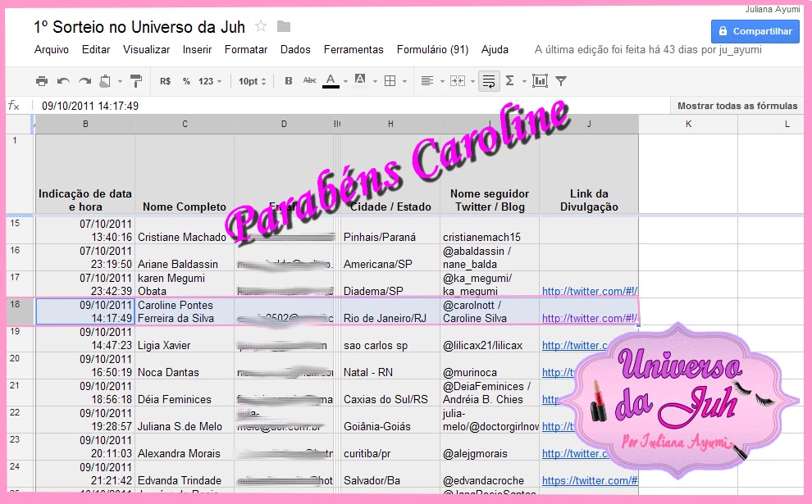The width and height of the screenshot is (812, 504).
Task: Click the filter funnel icon
Action: point(561,81)
